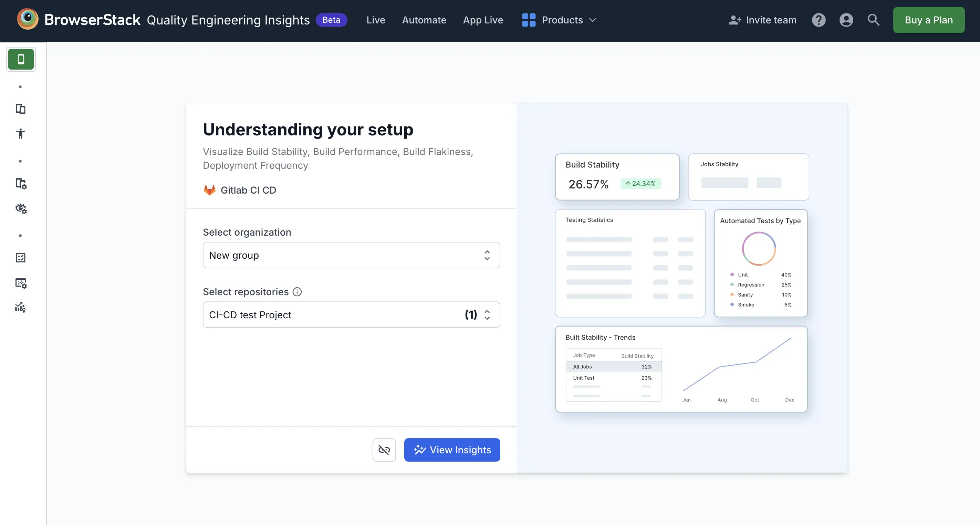The width and height of the screenshot is (980, 525).
Task: Click the Buy a Plan button
Action: click(x=929, y=20)
